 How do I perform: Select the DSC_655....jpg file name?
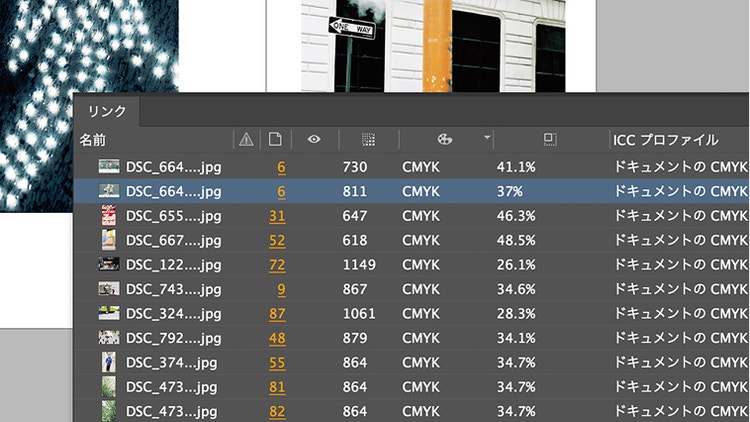pyautogui.click(x=174, y=216)
